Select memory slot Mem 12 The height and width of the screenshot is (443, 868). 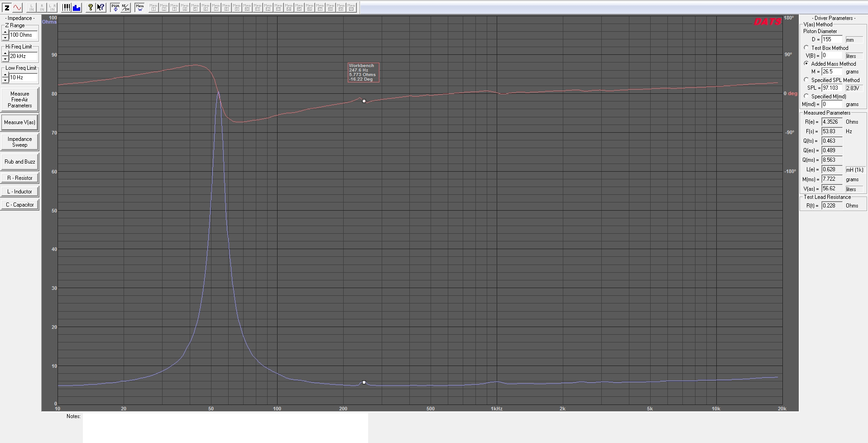268,7
